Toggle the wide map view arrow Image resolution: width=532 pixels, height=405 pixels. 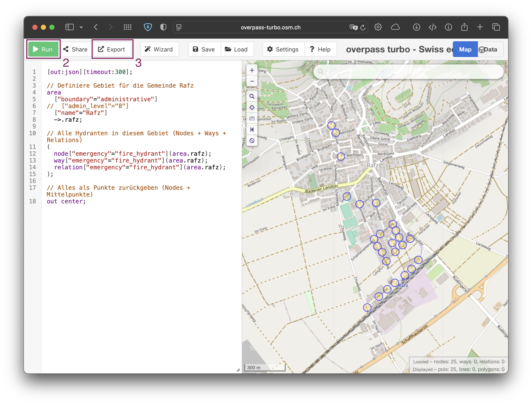pos(252,130)
